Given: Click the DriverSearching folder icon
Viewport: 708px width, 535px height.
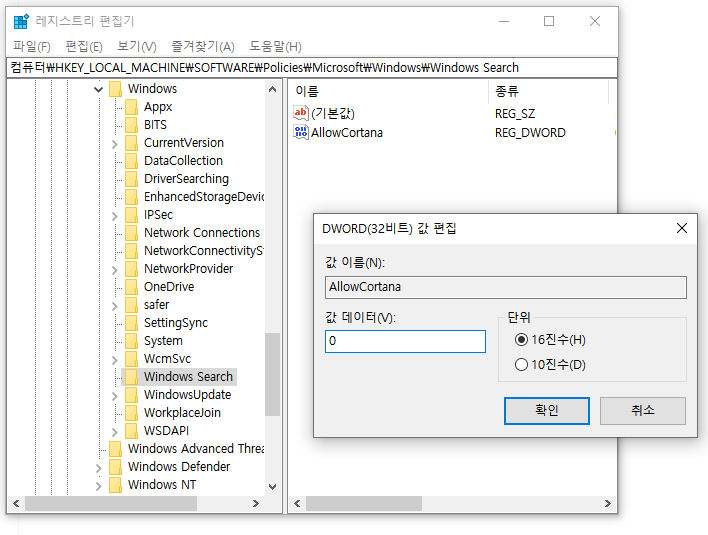Looking at the screenshot, I should (x=131, y=179).
